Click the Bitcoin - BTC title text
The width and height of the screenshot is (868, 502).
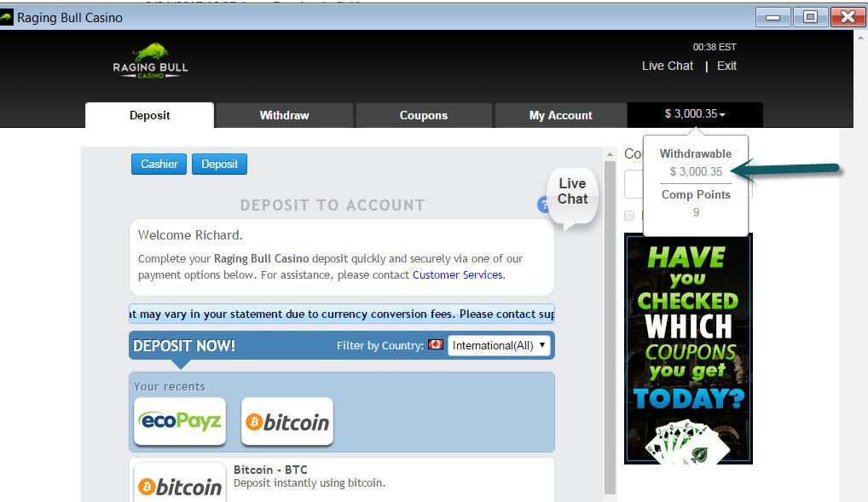point(270,470)
